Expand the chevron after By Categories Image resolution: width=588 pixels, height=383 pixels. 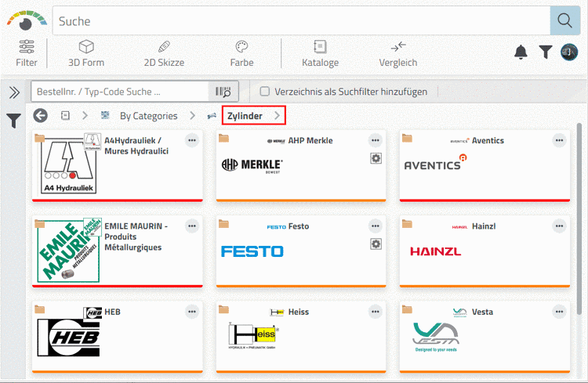(x=192, y=115)
